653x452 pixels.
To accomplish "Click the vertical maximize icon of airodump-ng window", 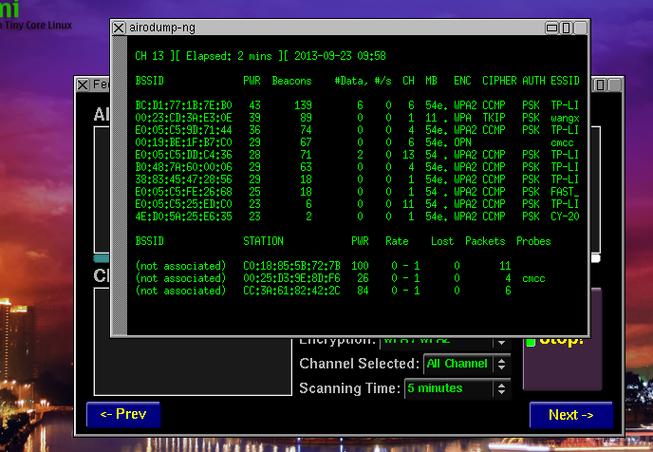I will pos(566,28).
